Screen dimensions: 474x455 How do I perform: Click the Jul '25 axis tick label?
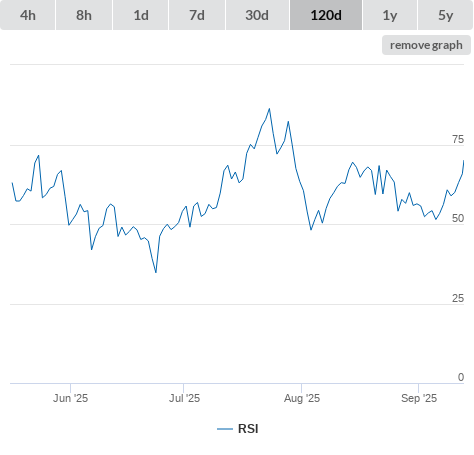(184, 398)
